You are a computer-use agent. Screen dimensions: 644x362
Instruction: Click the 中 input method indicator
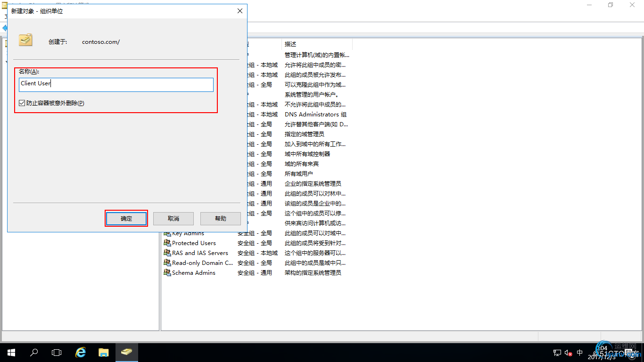[580, 353]
